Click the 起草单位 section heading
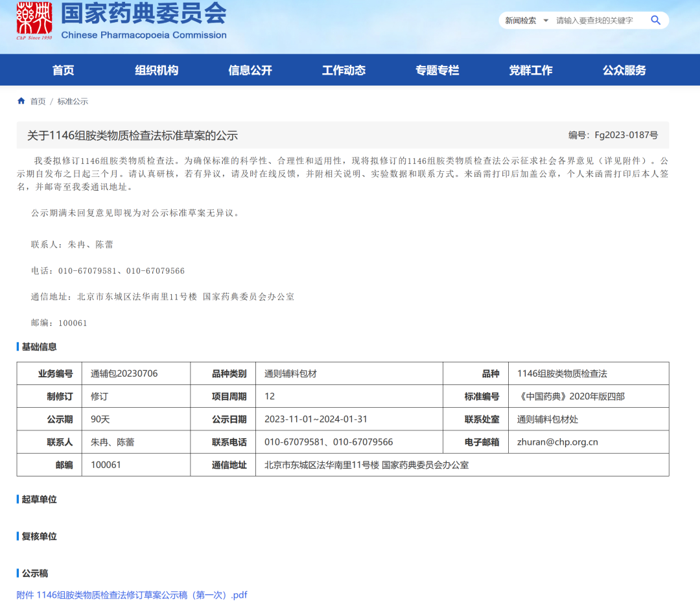Image resolution: width=700 pixels, height=610 pixels. 40,499
